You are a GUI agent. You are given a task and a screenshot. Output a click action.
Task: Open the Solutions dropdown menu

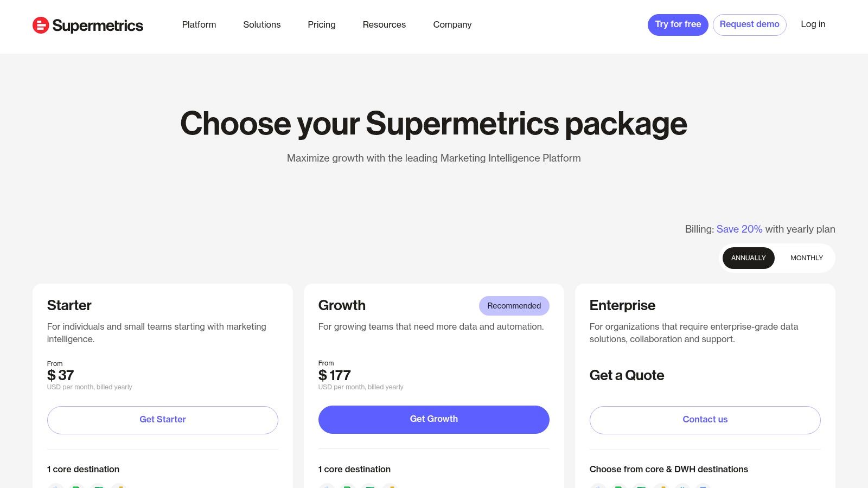262,24
